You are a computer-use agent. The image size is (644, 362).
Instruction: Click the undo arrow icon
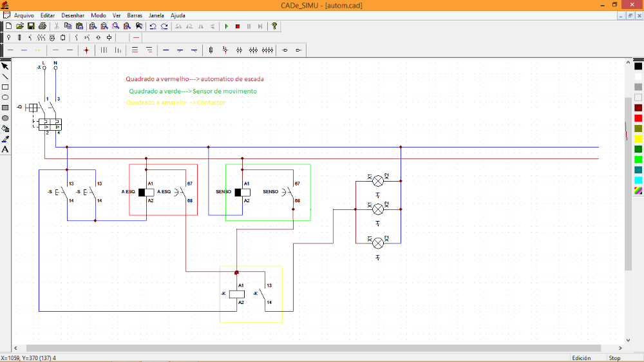153,26
